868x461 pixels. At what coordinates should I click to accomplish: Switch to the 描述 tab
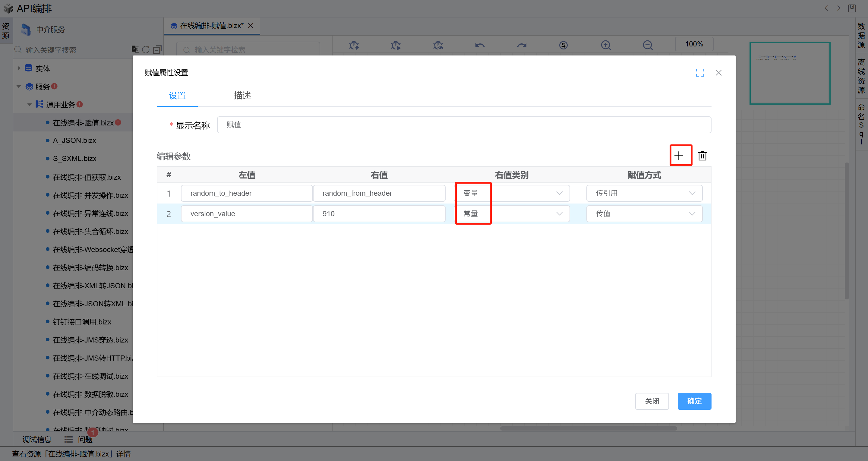click(x=242, y=96)
